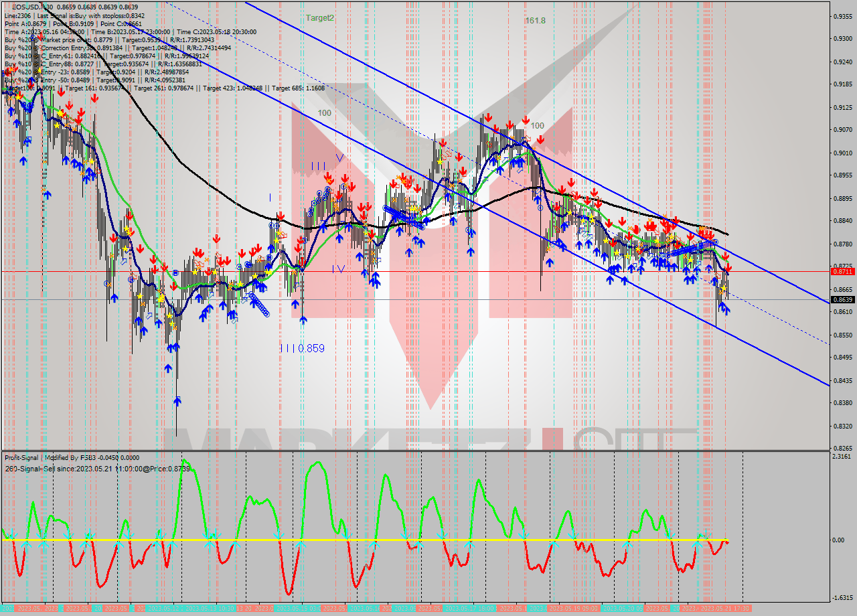
Task: Click the 0.8265 price axis label
Action: pos(842,448)
